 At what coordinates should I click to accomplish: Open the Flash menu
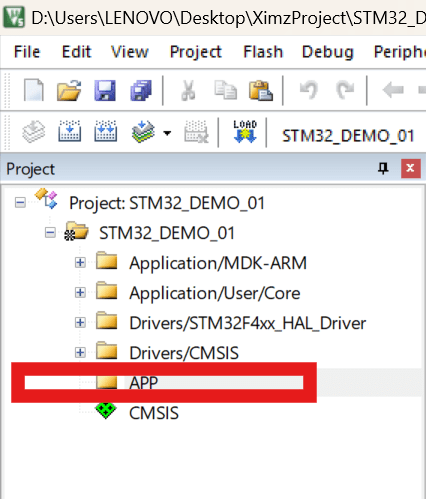[263, 52]
